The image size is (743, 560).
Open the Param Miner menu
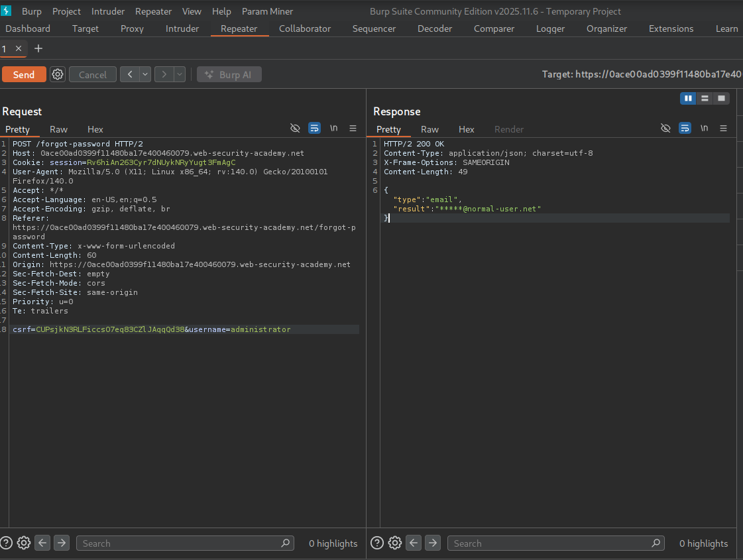(267, 11)
